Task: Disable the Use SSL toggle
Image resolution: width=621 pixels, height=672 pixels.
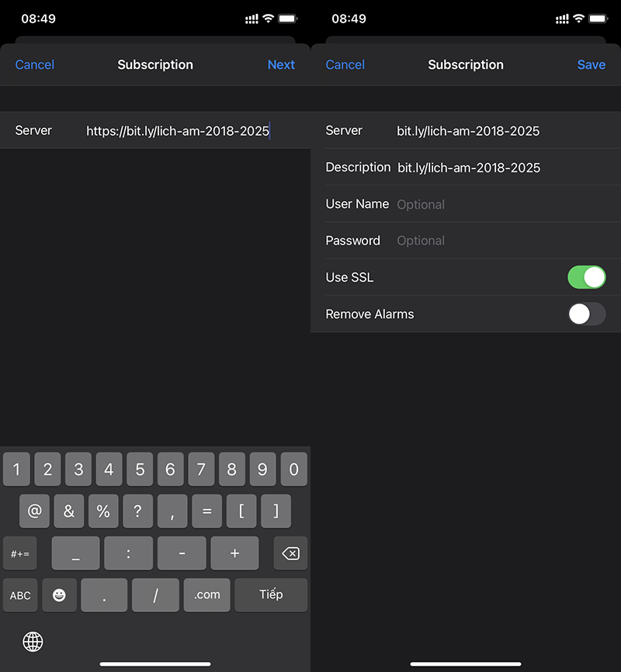Action: 586,277
